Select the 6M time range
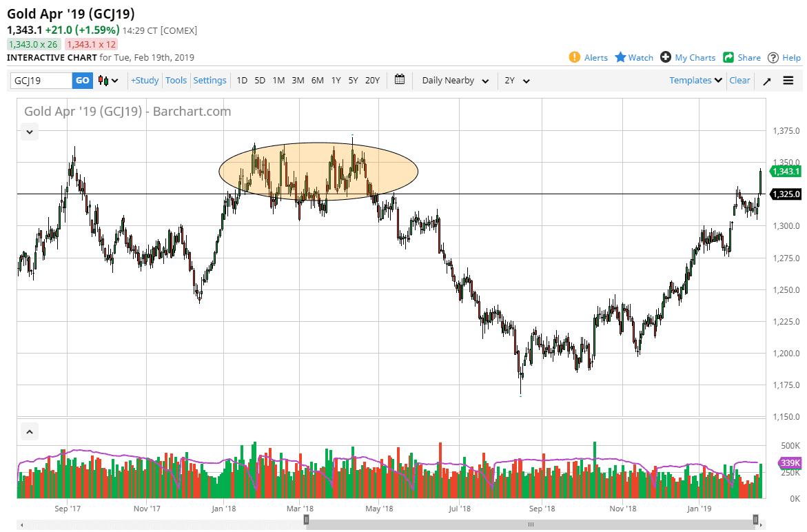 [317, 81]
